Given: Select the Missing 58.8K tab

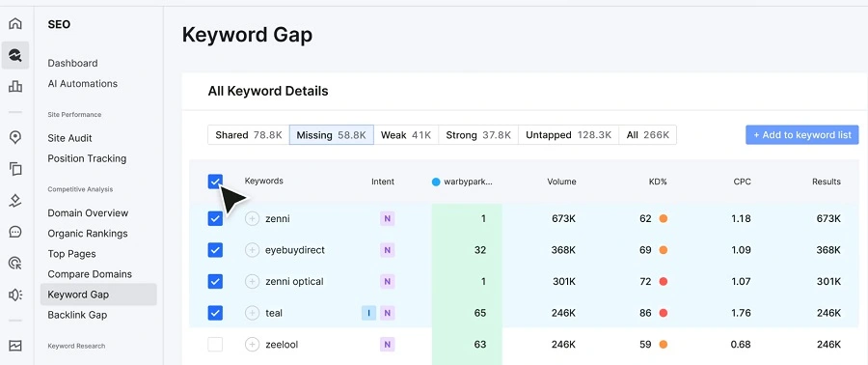Looking at the screenshot, I should click(332, 134).
